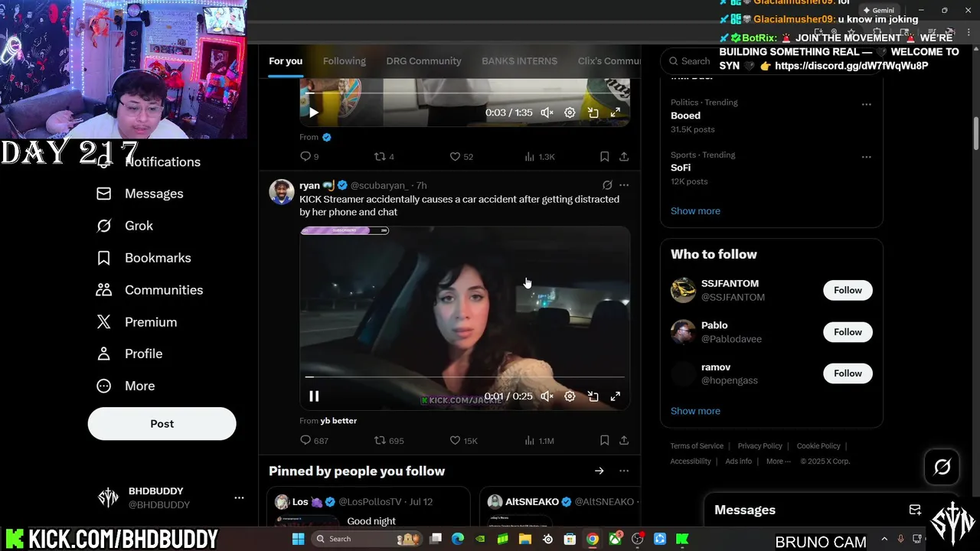The height and width of the screenshot is (551, 980).
Task: Pop out the streamer video to picture-in-picture
Action: [593, 396]
